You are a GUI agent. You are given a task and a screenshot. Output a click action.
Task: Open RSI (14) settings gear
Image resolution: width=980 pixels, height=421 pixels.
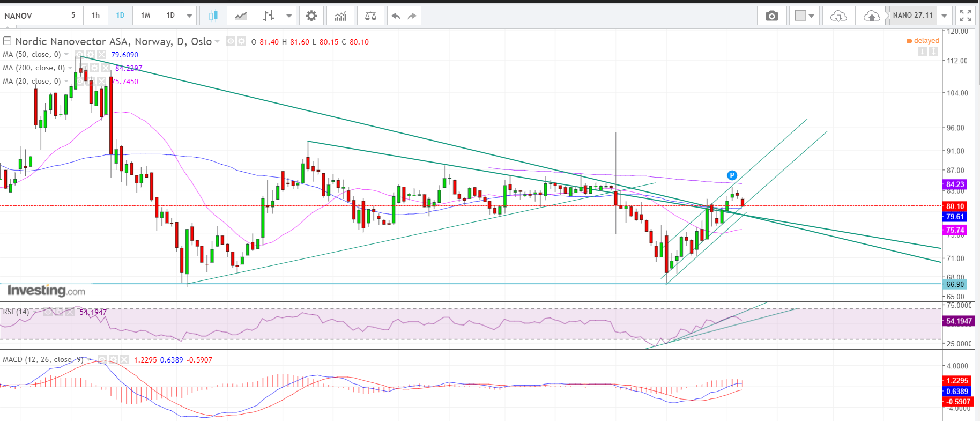coord(59,312)
